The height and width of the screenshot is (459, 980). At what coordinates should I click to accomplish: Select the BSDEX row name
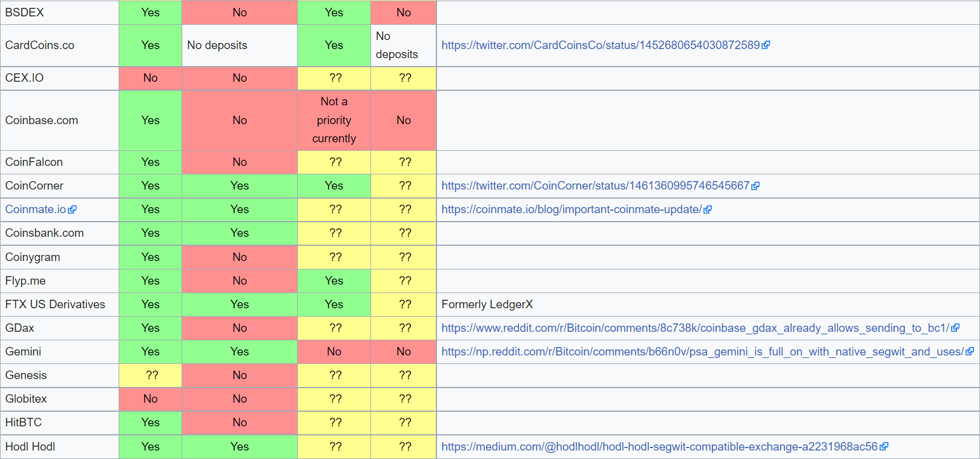coord(24,13)
